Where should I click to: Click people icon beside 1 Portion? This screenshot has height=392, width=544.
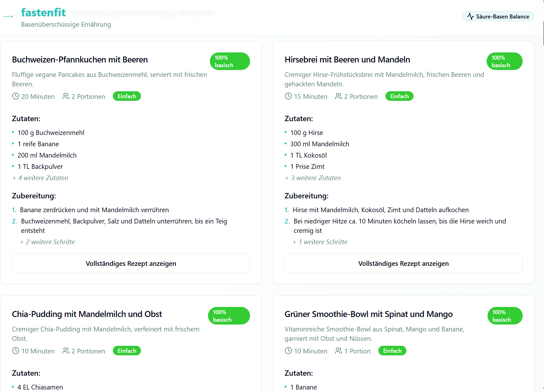339,351
